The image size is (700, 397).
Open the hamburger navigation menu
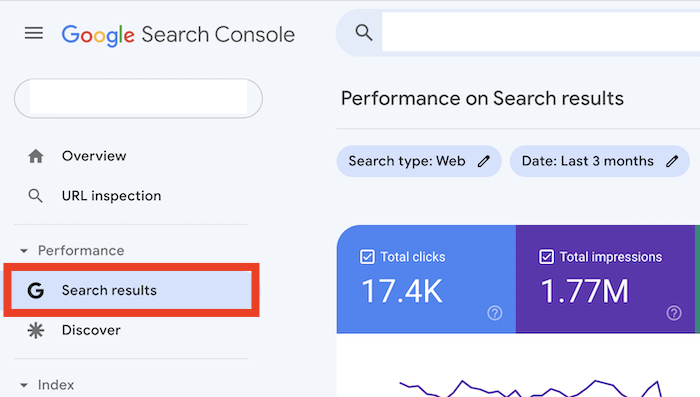click(34, 33)
